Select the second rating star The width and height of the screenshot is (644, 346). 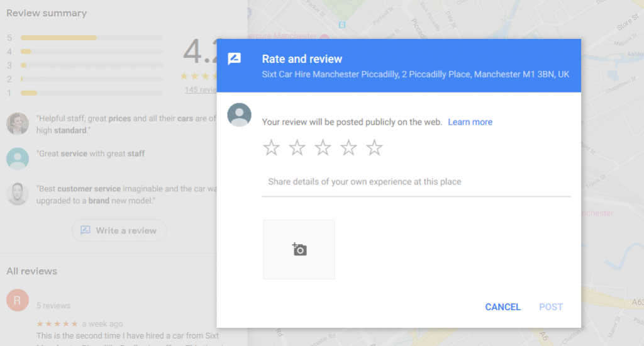297,148
